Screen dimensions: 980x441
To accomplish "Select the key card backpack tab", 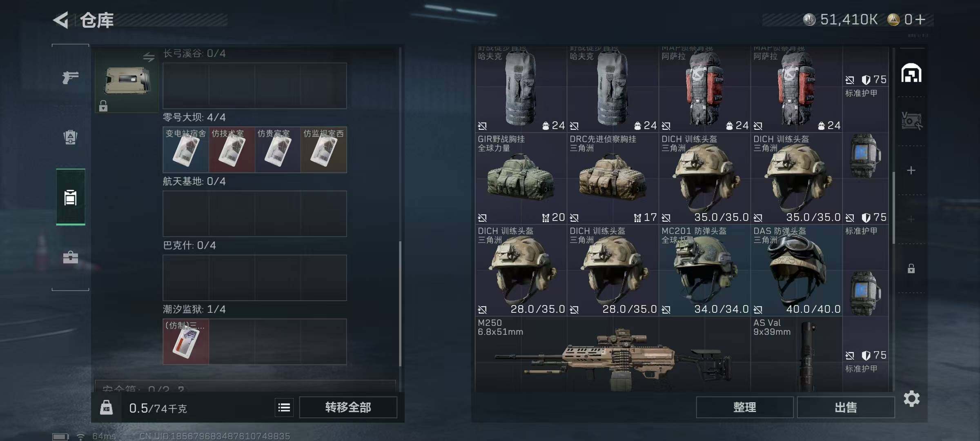I will [x=70, y=197].
